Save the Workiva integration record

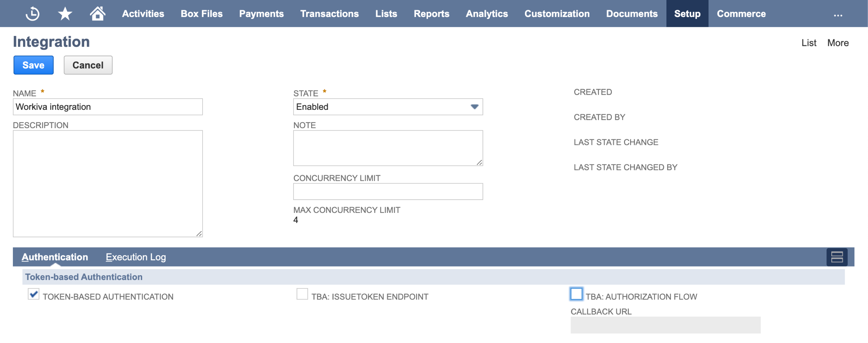[x=33, y=65]
